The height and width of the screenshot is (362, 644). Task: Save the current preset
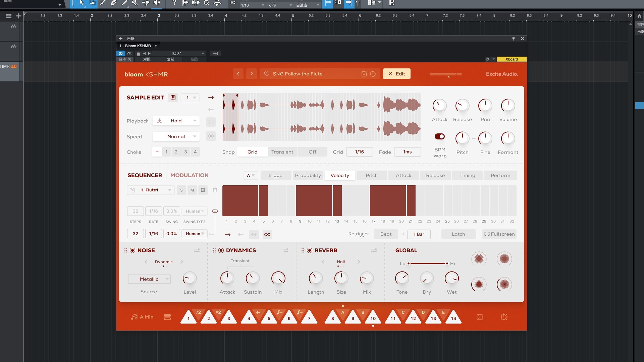(x=364, y=74)
